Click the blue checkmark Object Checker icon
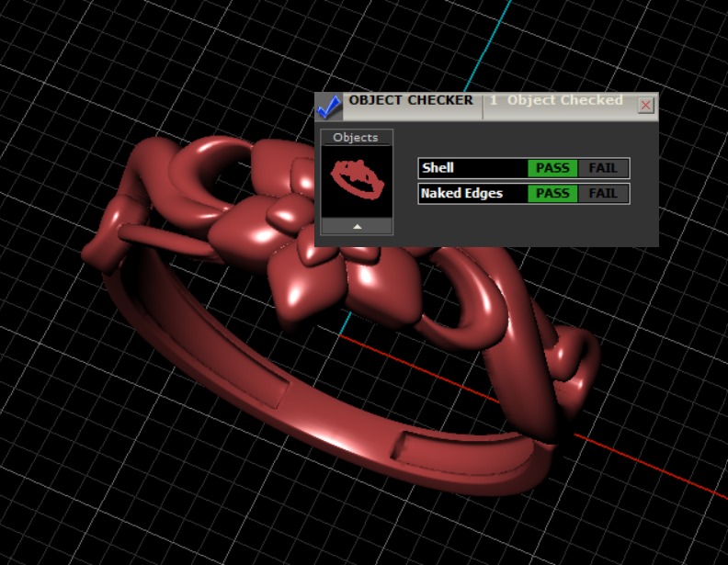 click(x=329, y=107)
